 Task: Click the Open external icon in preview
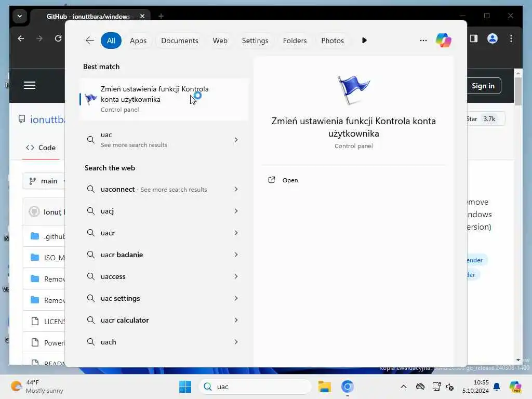271,180
